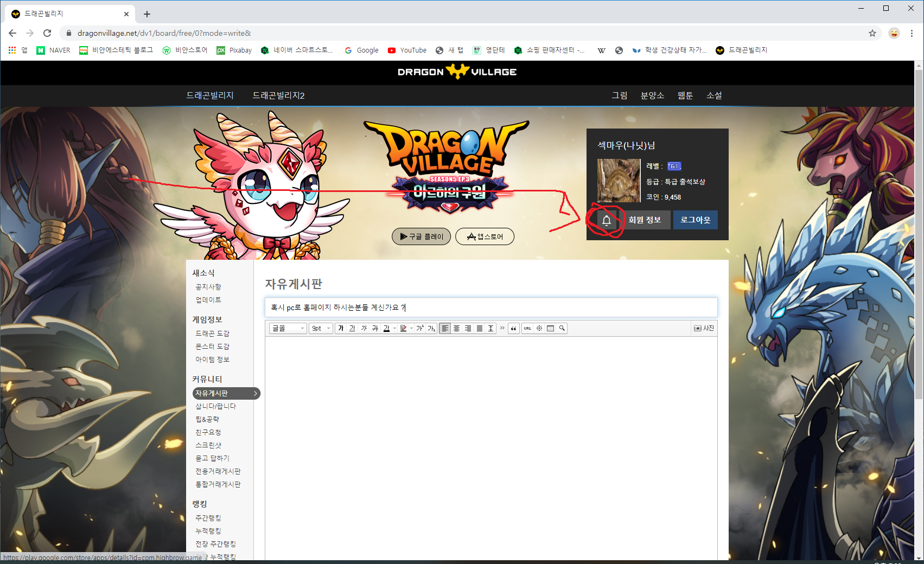Open YouTube bookmark
This screenshot has width=924, height=564.
pos(407,50)
